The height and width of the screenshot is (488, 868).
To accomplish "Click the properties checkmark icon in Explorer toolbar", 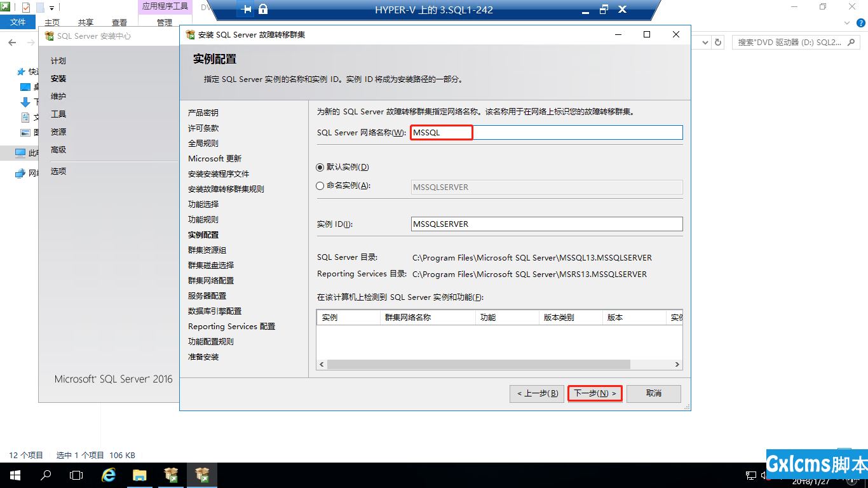I will point(26,8).
